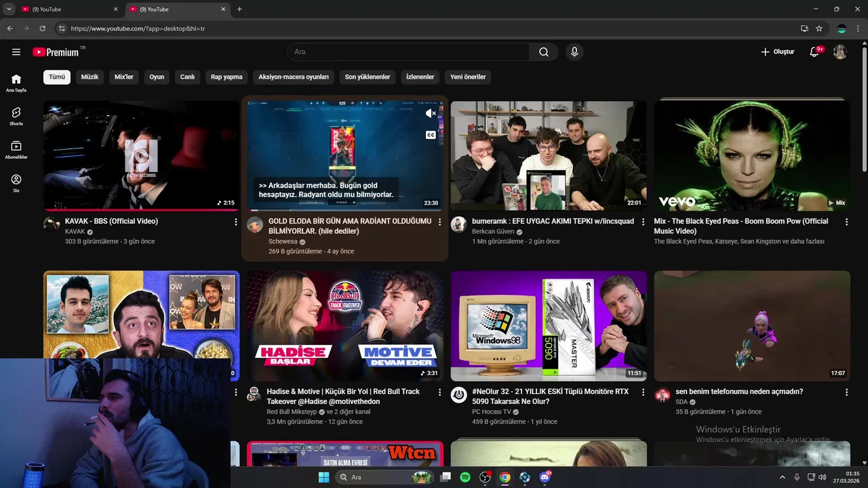This screenshot has width=868, height=488.
Task: Open the YouTube hamburger guide menu
Action: 16,52
